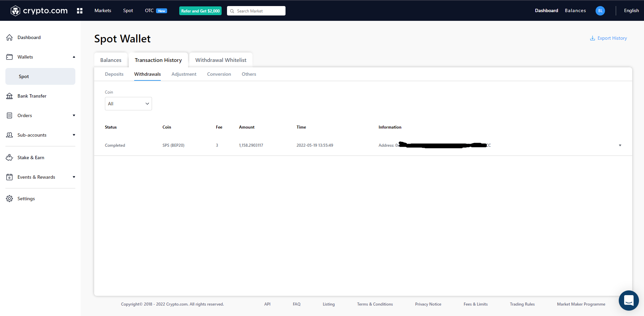Open Trading Rules footer link
The image size is (644, 316).
(522, 304)
